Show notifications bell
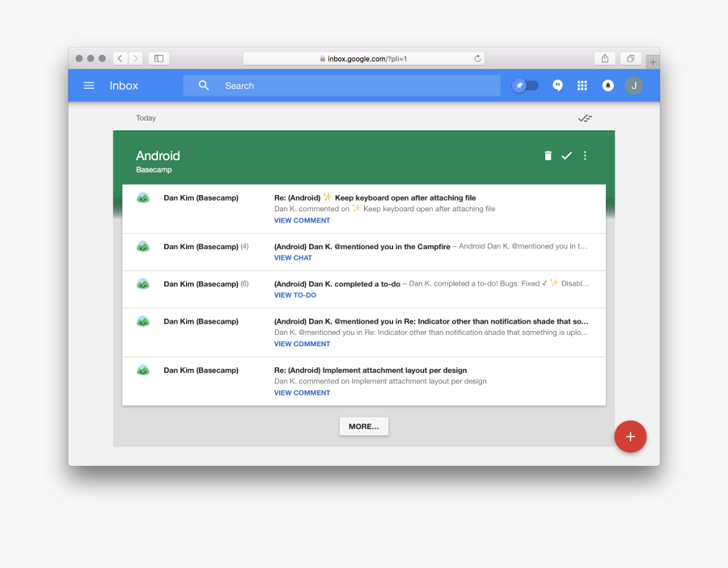Image resolution: width=728 pixels, height=568 pixels. coord(607,86)
